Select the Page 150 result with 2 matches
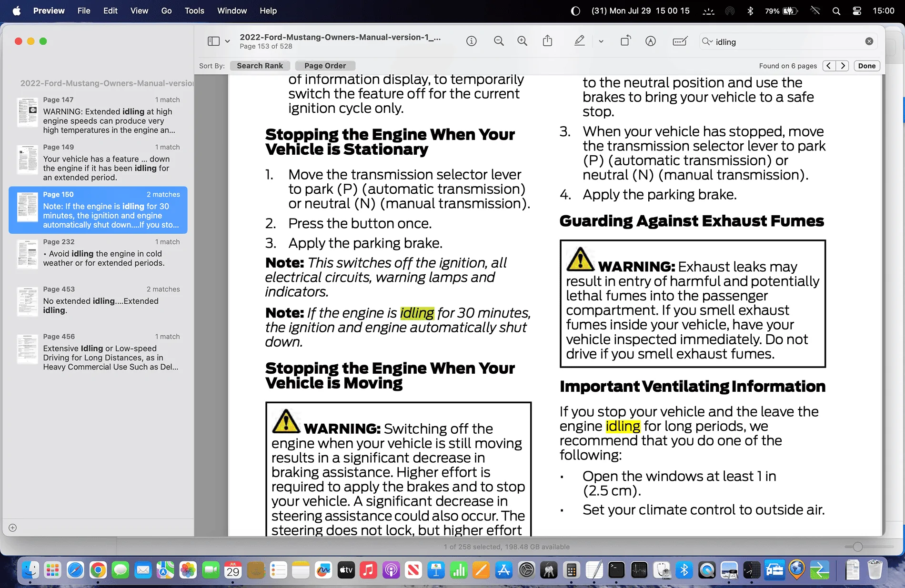905x588 pixels. [98, 210]
